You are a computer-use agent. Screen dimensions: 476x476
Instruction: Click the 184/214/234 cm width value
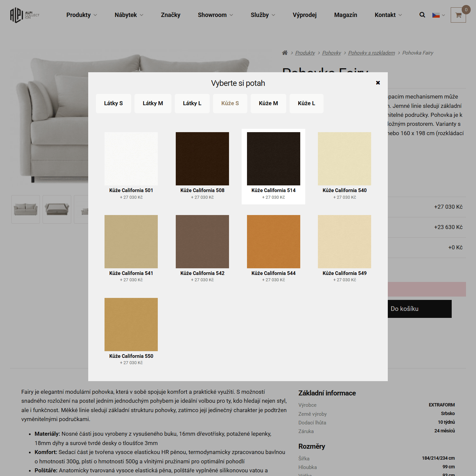438,458
